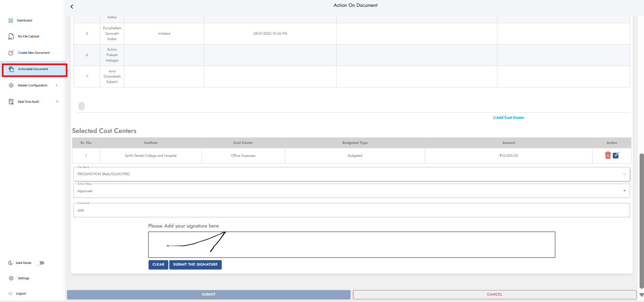Click Submit The Signature button
This screenshot has height=302, width=644.
(x=195, y=265)
